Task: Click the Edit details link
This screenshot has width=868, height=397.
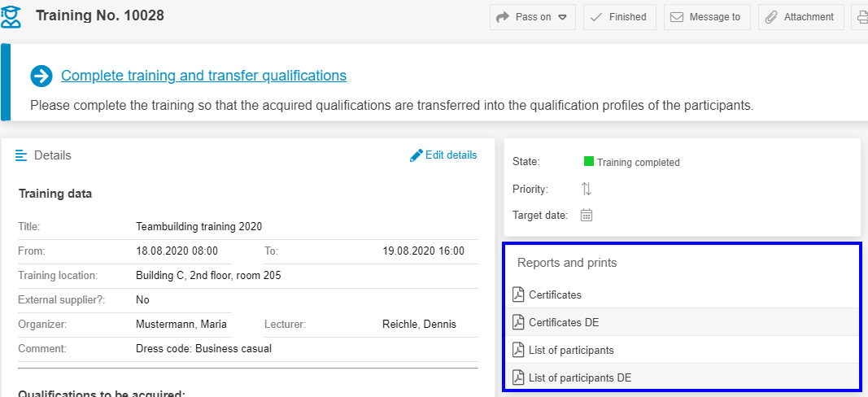Action: point(451,155)
